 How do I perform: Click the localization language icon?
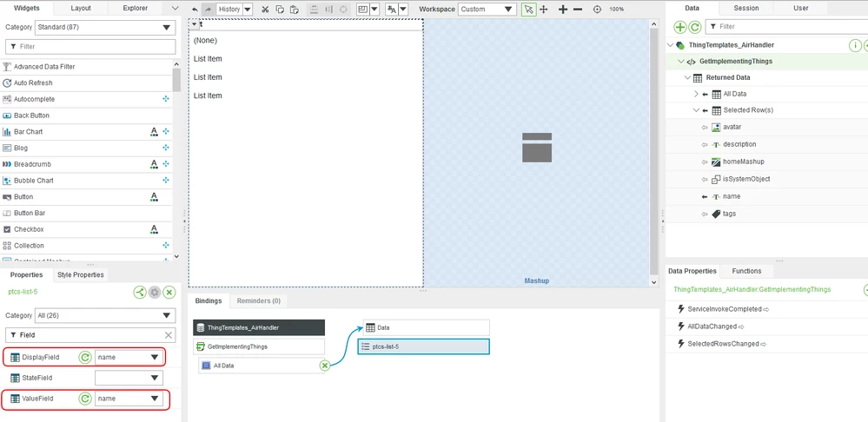click(x=392, y=10)
